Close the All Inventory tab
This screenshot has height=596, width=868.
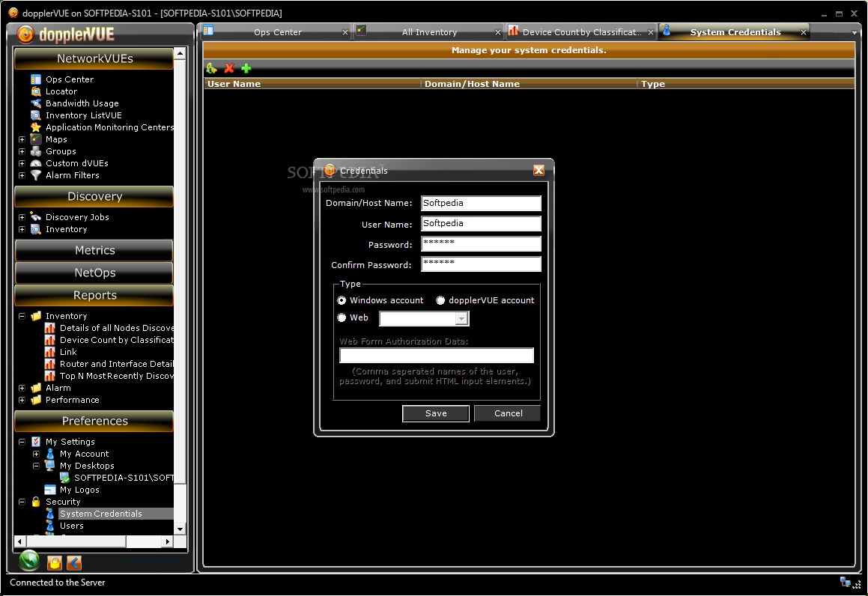pyautogui.click(x=498, y=33)
